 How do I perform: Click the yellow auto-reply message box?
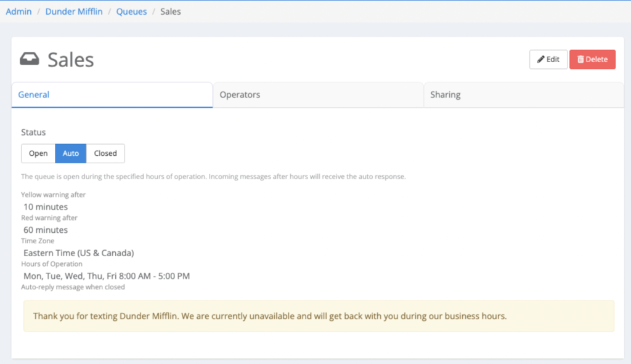tap(319, 316)
